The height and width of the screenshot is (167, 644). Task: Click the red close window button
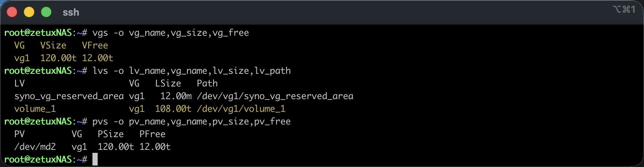pos(12,12)
